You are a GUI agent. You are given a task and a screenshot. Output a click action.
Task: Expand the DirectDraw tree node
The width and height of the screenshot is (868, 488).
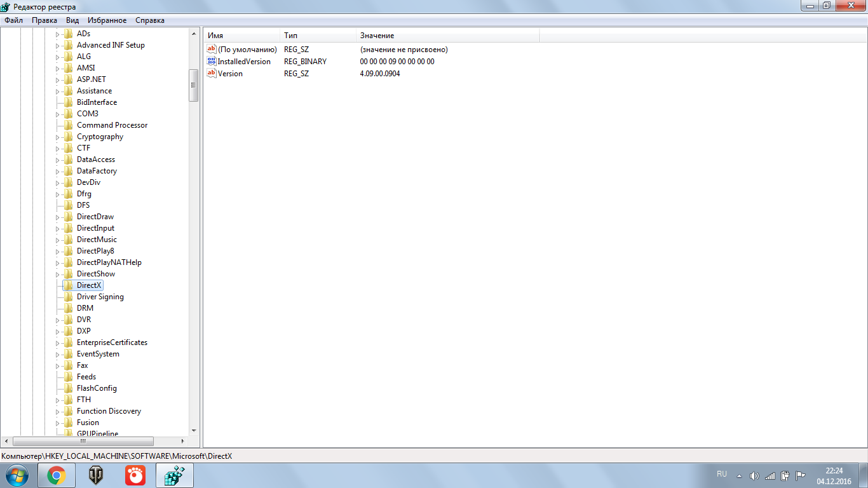point(57,217)
